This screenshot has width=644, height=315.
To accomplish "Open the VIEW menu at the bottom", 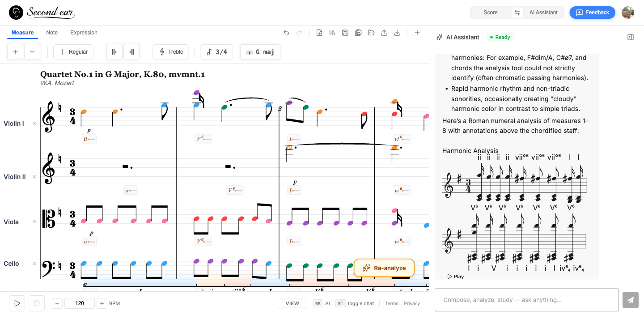I will point(292,303).
